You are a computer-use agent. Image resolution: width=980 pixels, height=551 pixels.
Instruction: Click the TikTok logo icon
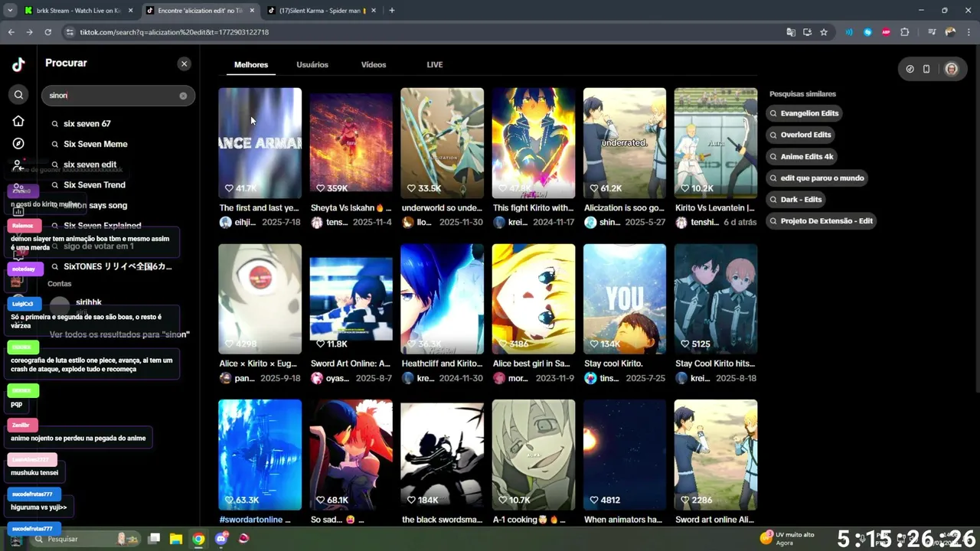click(x=18, y=64)
